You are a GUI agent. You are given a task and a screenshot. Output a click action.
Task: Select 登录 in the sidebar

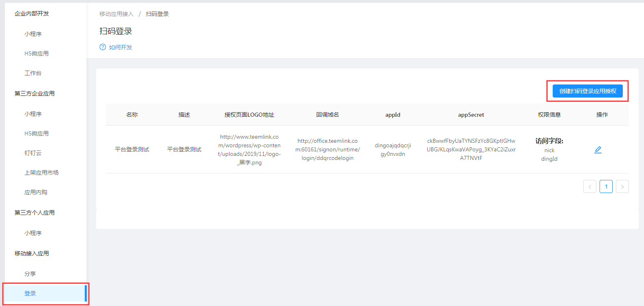[x=30, y=293]
